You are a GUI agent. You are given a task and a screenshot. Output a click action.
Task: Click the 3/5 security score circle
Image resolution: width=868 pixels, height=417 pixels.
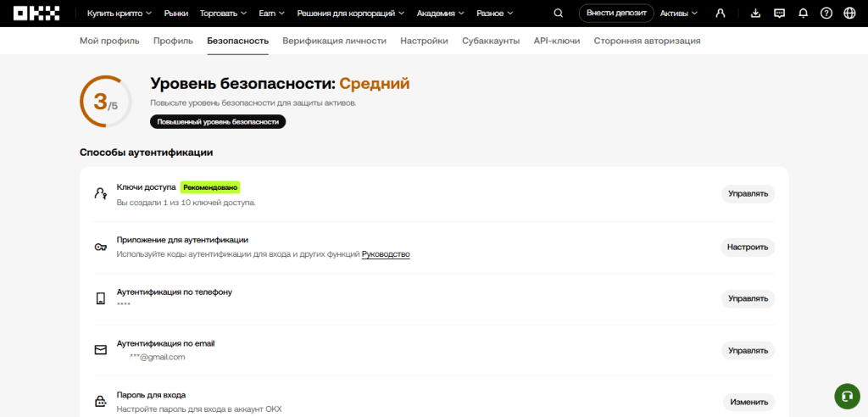(105, 102)
